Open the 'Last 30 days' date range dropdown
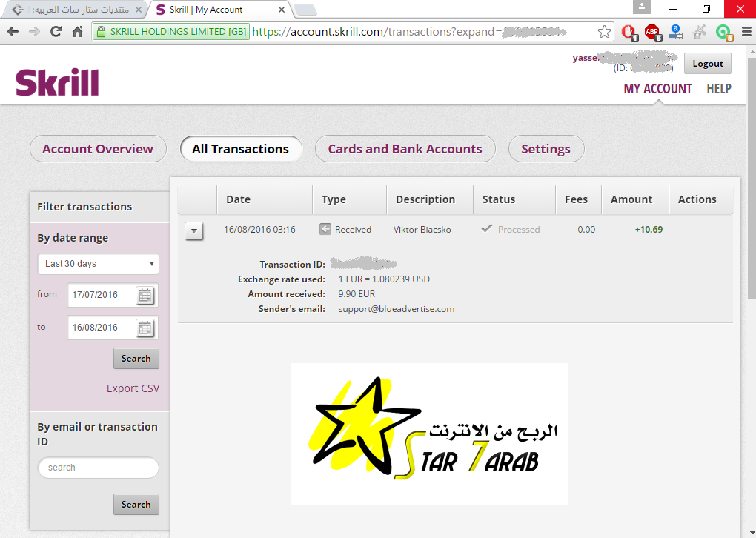 tap(99, 264)
